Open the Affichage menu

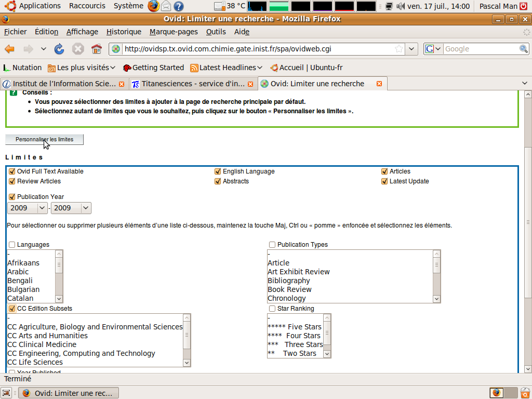82,32
